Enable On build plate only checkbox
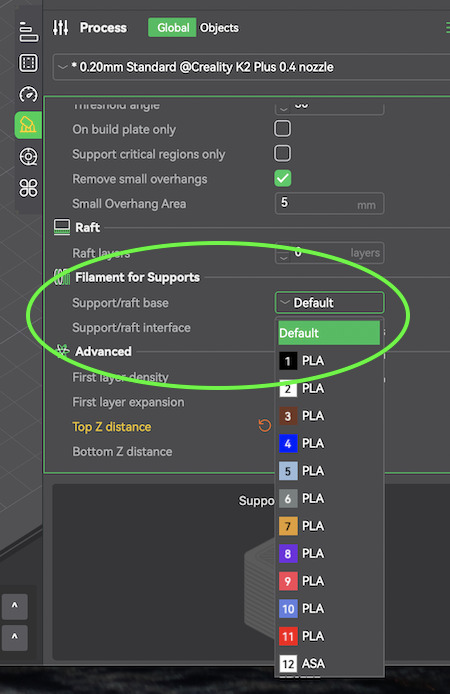 [283, 129]
